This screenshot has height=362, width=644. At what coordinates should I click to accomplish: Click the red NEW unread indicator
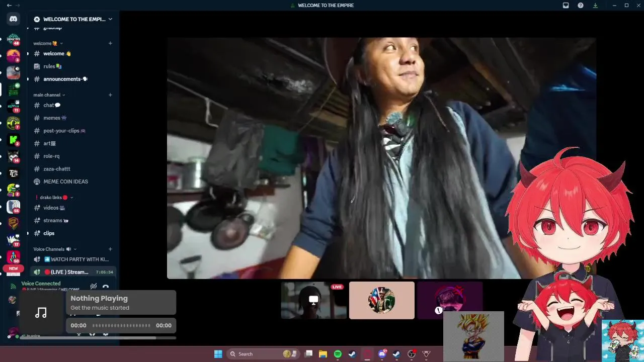pos(13,268)
